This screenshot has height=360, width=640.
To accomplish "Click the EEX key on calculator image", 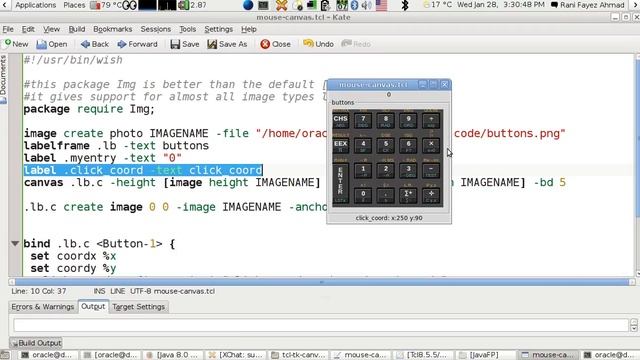I will [340, 145].
